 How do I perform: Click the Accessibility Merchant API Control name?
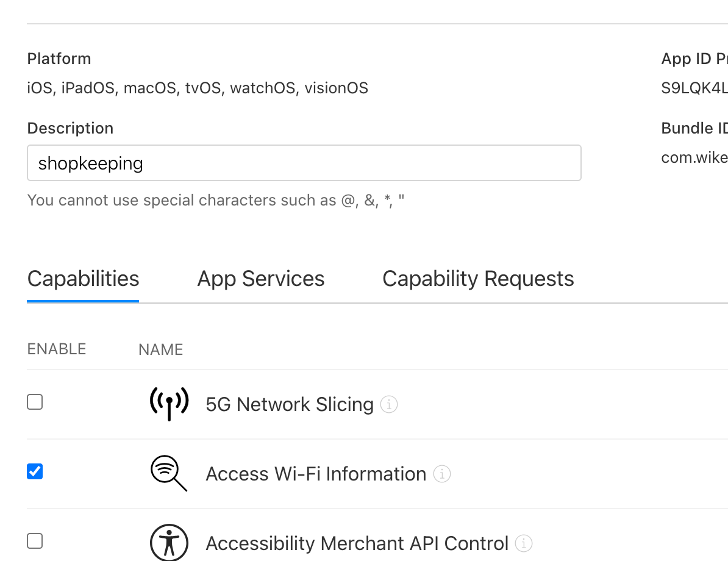357,543
